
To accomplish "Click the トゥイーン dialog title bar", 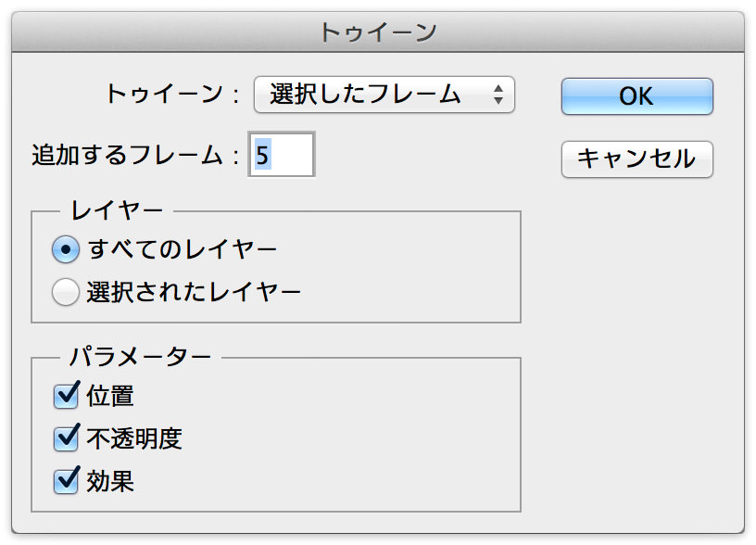I will (378, 32).
